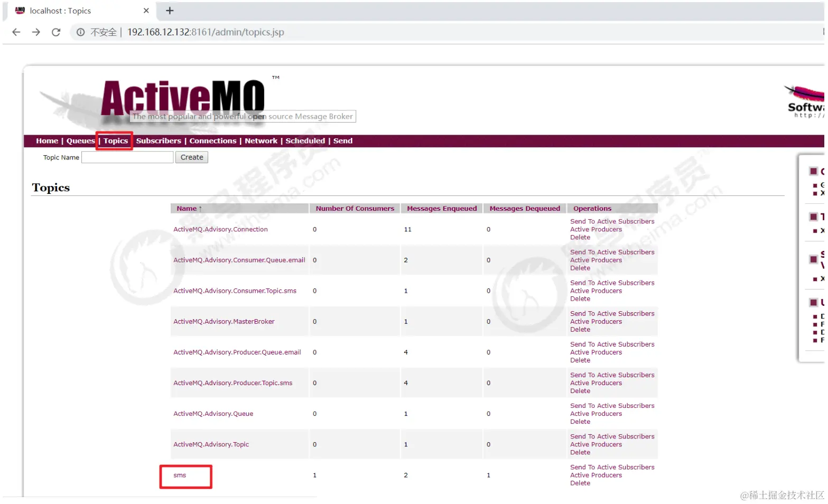Viewport: 828px width, 504px height.
Task: Click the site security info icon
Action: [81, 32]
